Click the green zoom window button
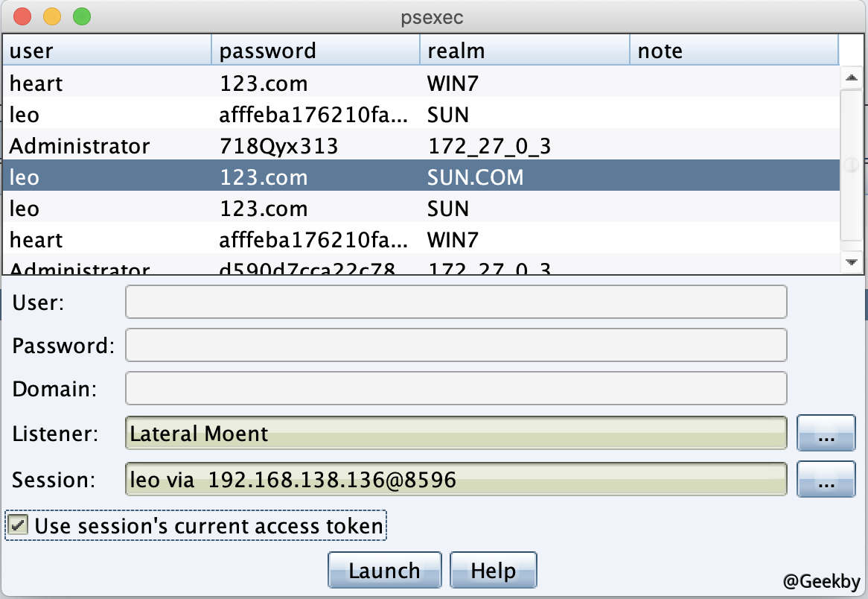Viewport: 868px width, 599px height. pos(81,16)
